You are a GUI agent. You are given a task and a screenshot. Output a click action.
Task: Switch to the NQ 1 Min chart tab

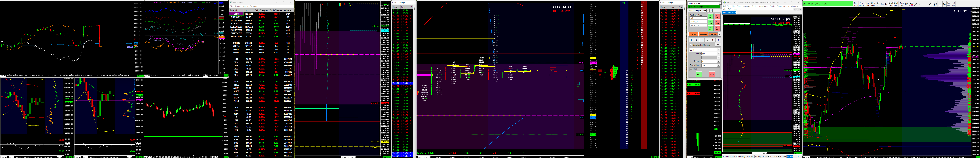click(727, 156)
